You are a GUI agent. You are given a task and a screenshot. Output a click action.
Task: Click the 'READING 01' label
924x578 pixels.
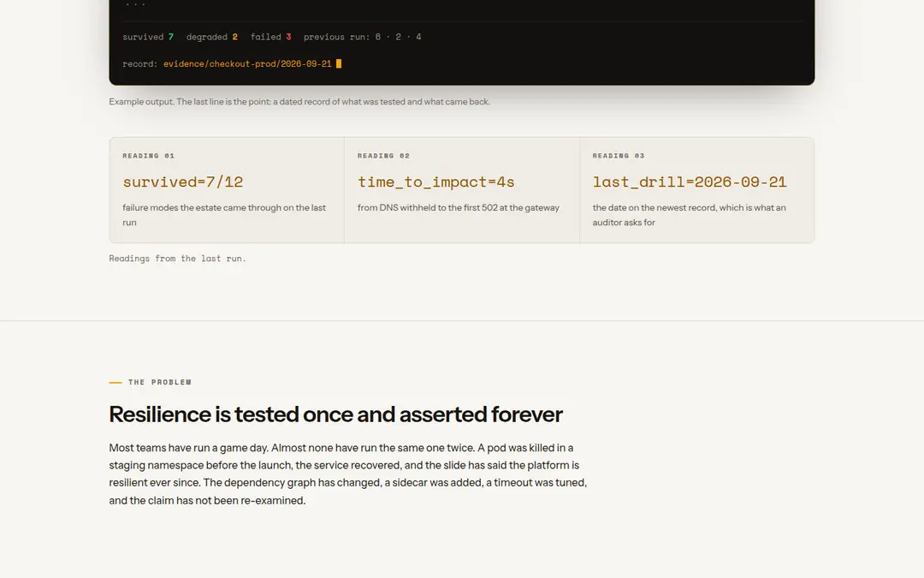pos(149,156)
